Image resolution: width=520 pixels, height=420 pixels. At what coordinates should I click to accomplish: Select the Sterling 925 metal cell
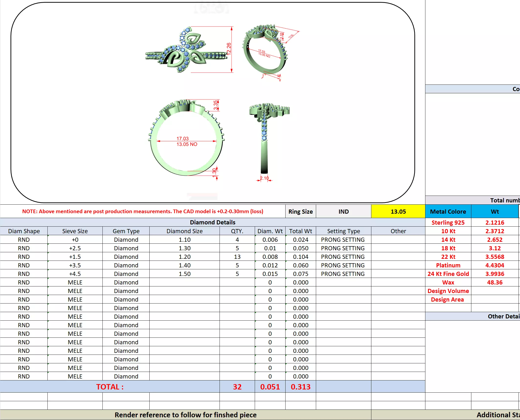tap(448, 222)
